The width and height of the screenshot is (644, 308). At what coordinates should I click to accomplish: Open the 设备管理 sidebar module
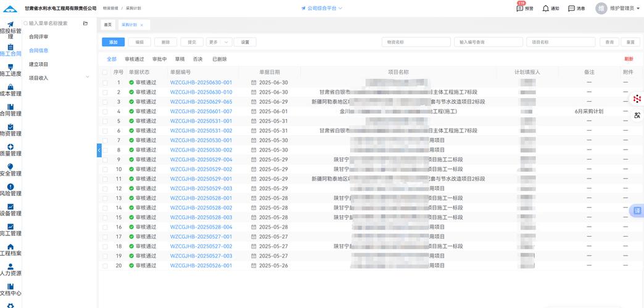10,210
